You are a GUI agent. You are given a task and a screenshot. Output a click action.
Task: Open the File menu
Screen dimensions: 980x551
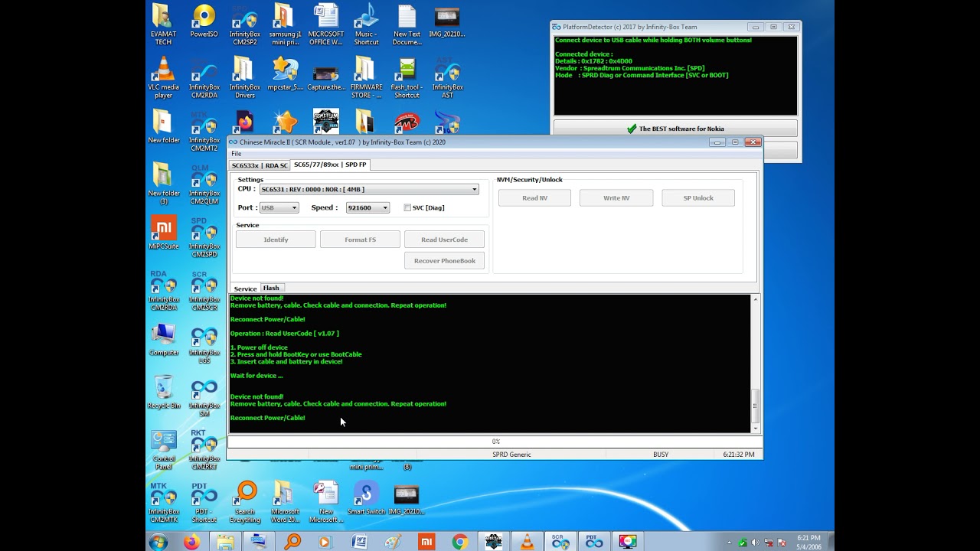237,154
